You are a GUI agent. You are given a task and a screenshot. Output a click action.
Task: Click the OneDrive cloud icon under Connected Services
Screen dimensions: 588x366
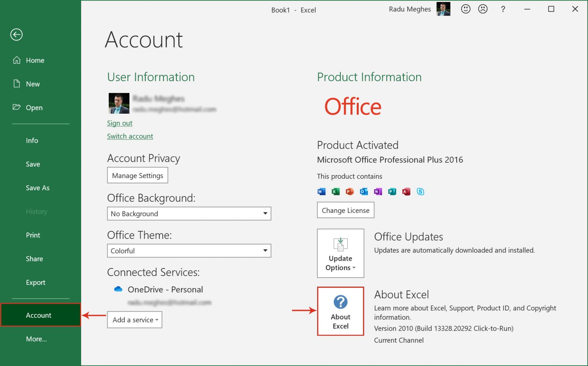pos(118,289)
